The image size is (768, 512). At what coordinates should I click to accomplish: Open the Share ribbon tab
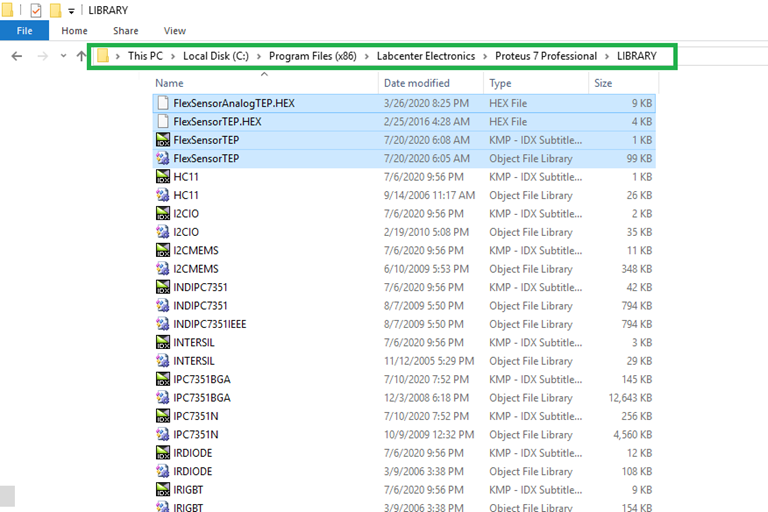pos(125,31)
